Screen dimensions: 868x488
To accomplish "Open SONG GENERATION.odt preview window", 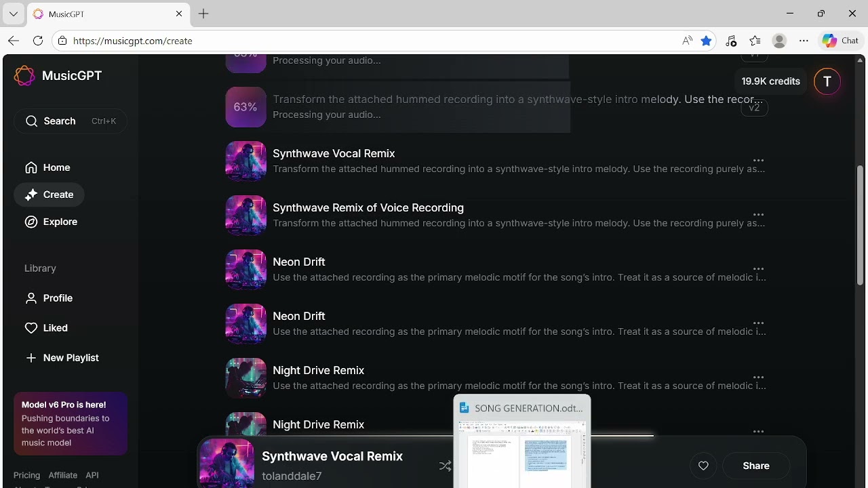I will click(x=522, y=441).
